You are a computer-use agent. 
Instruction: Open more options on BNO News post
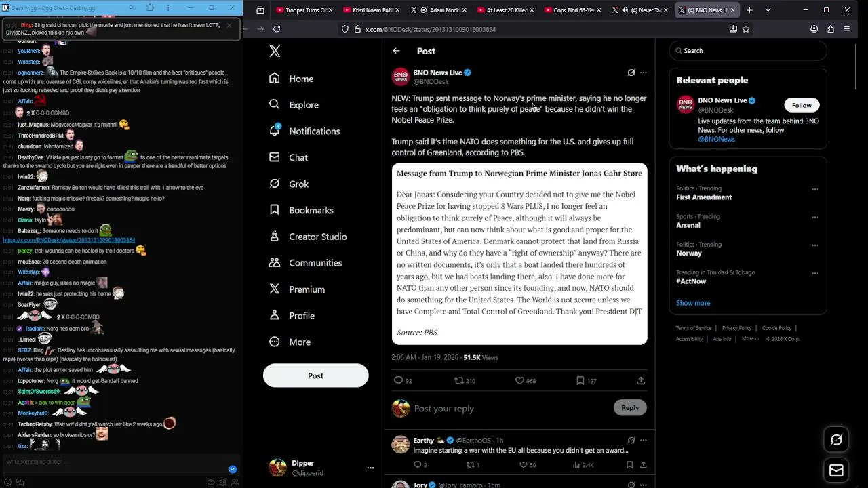[x=643, y=73]
